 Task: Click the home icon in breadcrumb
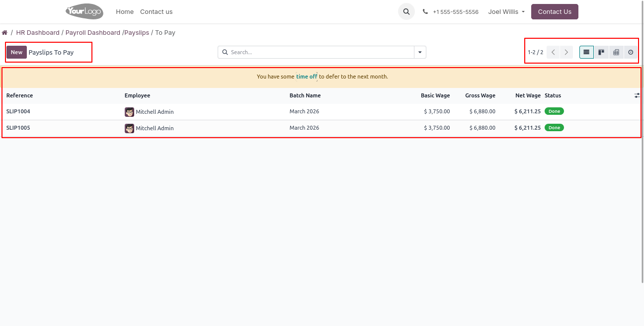[4, 33]
